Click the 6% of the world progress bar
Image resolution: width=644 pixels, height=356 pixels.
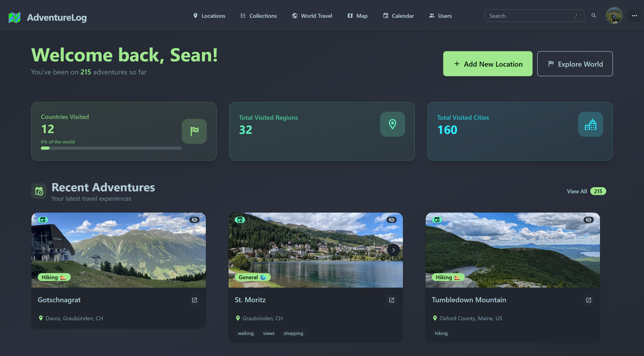tap(111, 148)
